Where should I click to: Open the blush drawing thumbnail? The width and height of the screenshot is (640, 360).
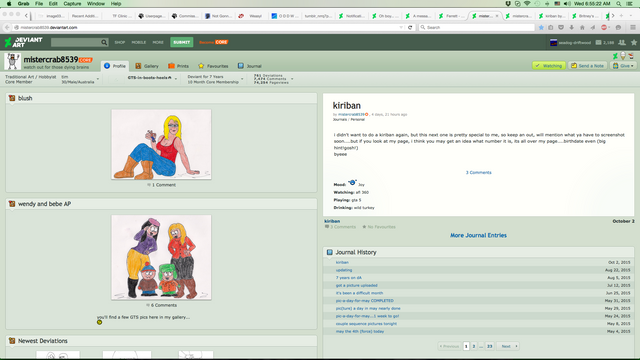tap(161, 144)
